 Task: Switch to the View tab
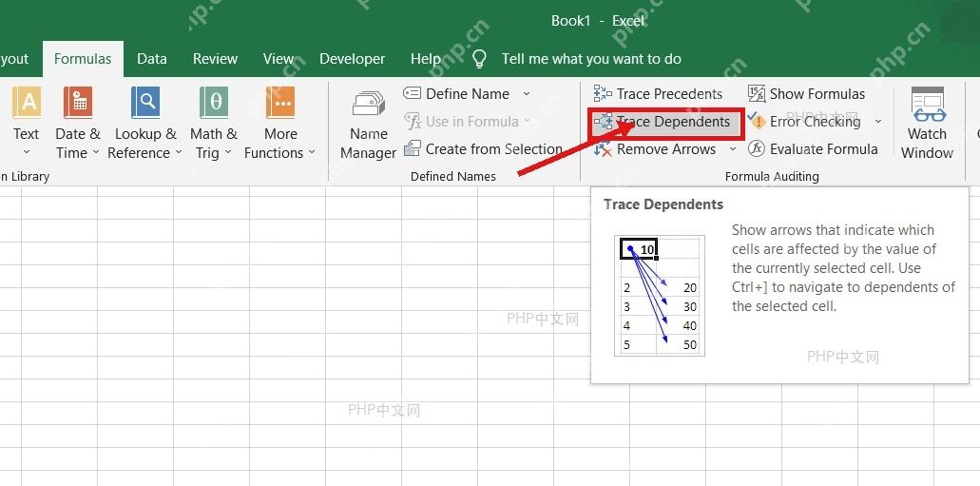pos(279,59)
